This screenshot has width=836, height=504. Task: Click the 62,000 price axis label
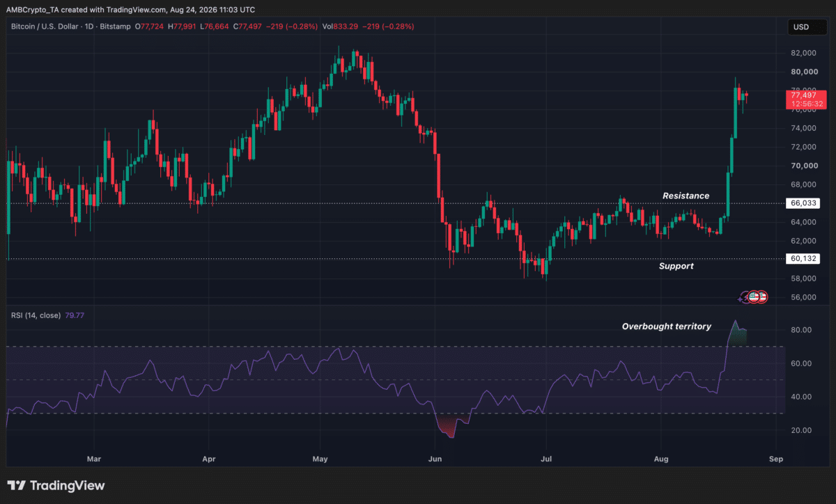804,241
